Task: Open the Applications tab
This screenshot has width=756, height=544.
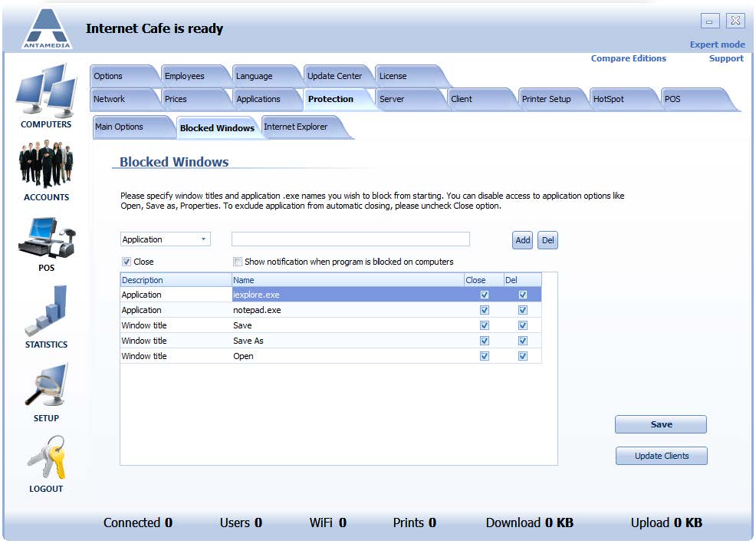Action: pyautogui.click(x=265, y=100)
